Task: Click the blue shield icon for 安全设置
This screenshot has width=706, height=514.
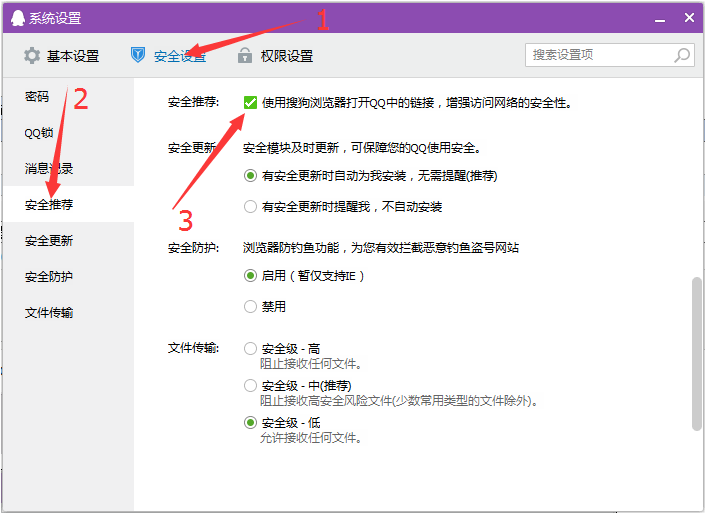Action: point(138,55)
